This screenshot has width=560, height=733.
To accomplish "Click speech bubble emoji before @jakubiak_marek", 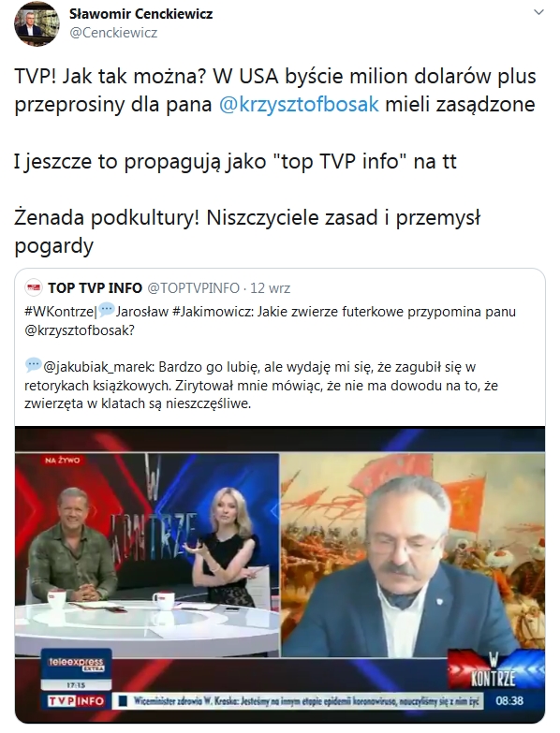I will coord(33,366).
